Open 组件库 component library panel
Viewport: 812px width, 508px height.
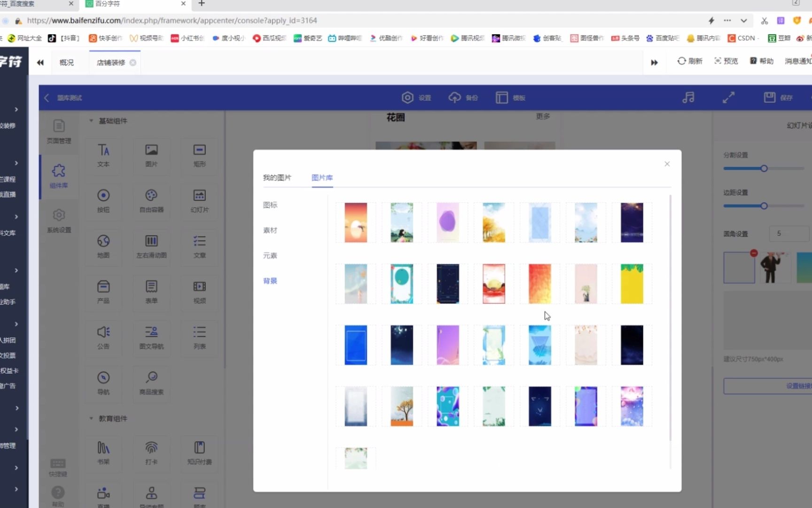click(59, 176)
